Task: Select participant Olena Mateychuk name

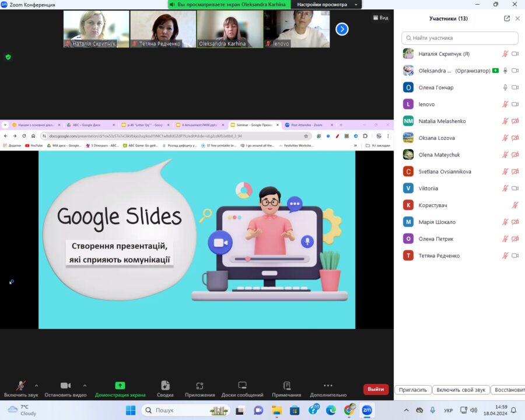Action: coord(439,155)
